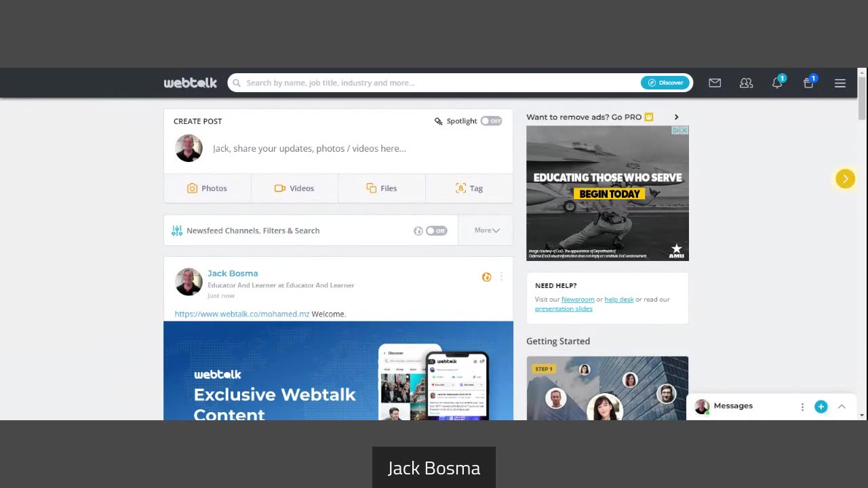Open the Messages options three-dot icon

pos(802,407)
